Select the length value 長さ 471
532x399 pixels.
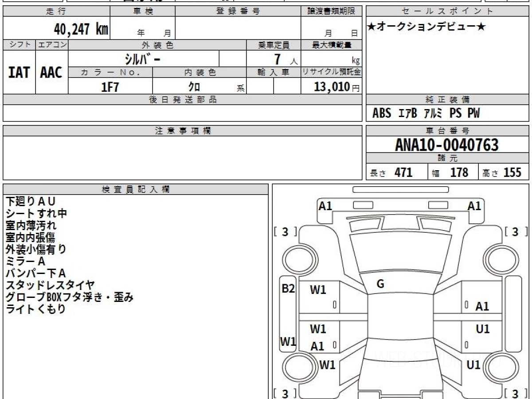(391, 172)
